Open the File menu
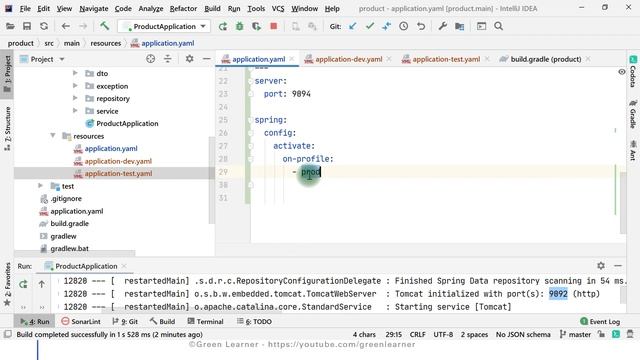 click(x=25, y=8)
